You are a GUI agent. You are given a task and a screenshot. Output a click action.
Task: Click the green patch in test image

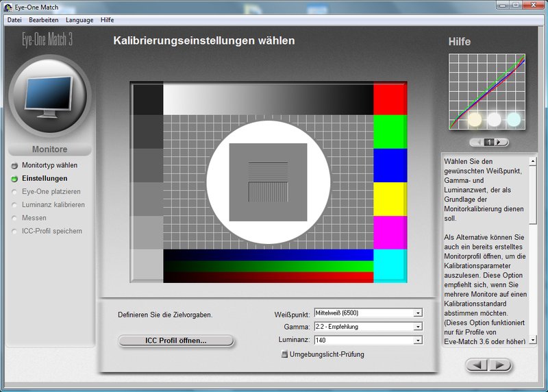click(390, 132)
